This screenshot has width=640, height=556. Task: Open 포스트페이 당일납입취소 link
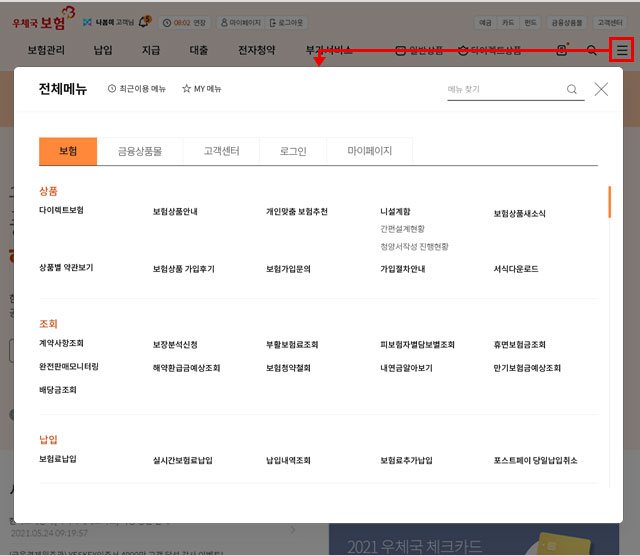coord(536,460)
